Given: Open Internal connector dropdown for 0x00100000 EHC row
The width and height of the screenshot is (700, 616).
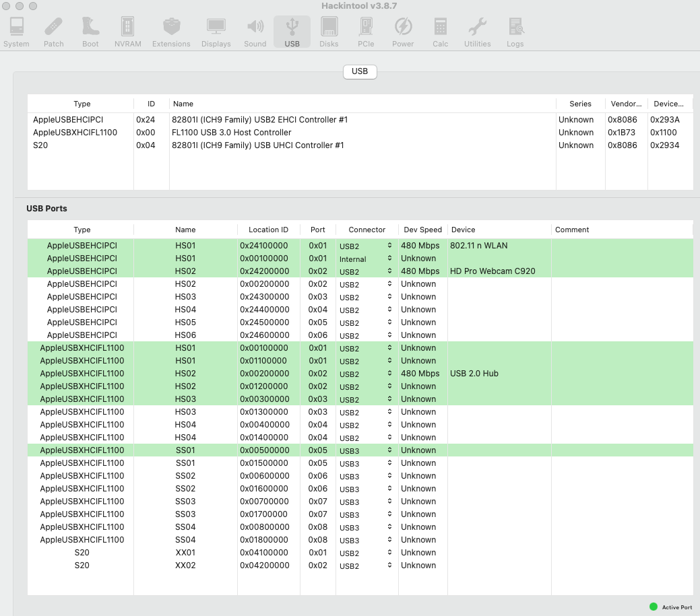Looking at the screenshot, I should tap(366, 259).
